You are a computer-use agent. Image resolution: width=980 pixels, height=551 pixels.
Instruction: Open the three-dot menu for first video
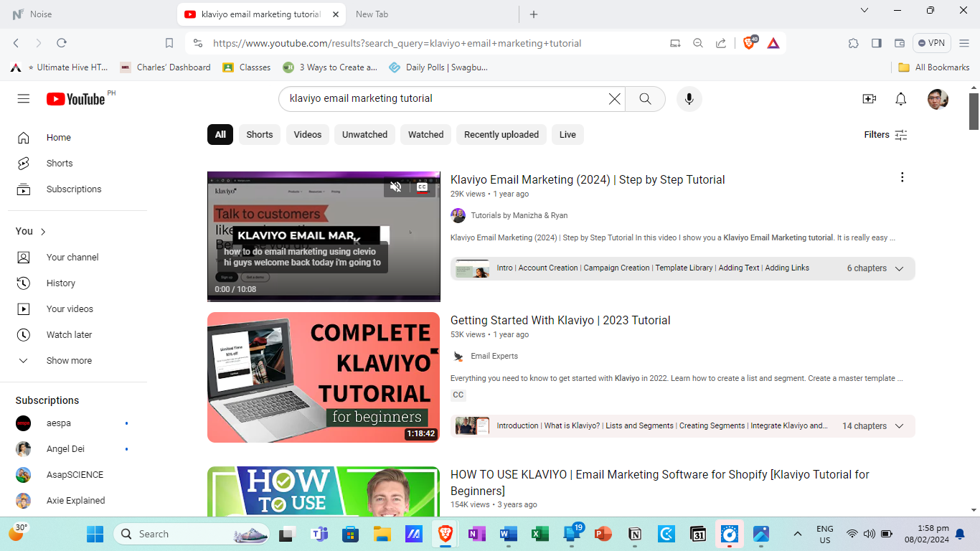point(902,178)
